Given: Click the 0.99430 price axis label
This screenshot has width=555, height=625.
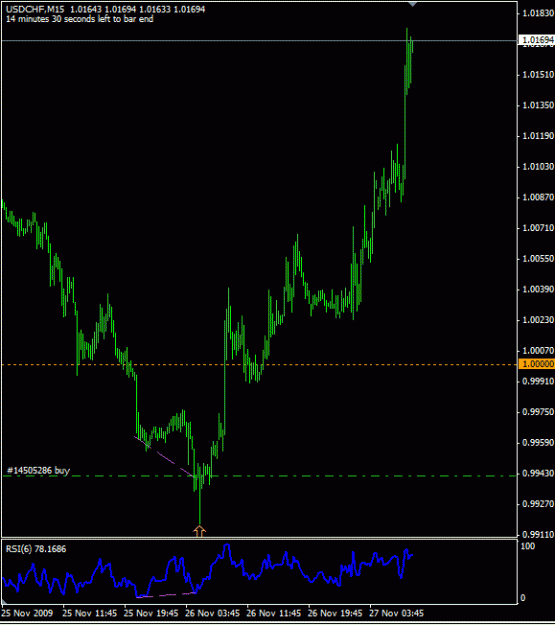Looking at the screenshot, I should 538,474.
